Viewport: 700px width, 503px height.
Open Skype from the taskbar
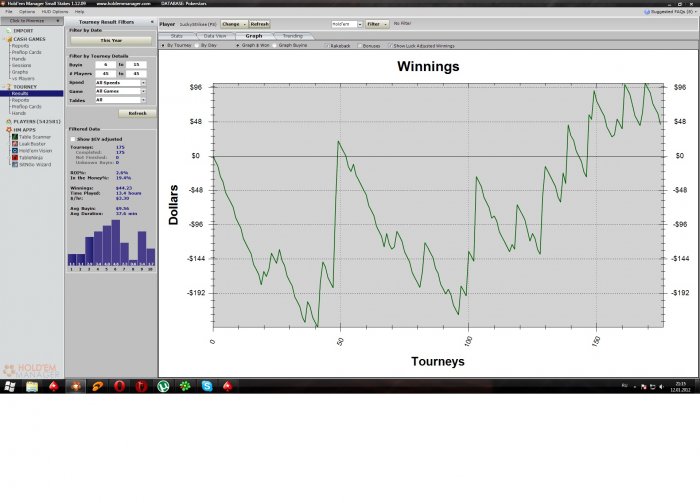click(207, 386)
